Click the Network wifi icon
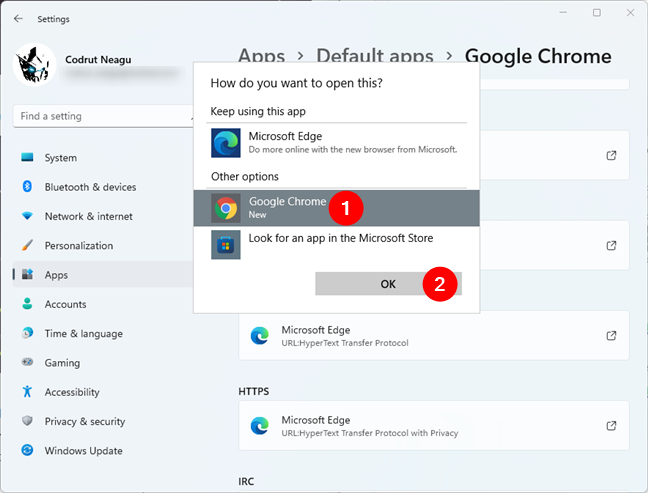This screenshot has height=493, width=648. click(27, 216)
